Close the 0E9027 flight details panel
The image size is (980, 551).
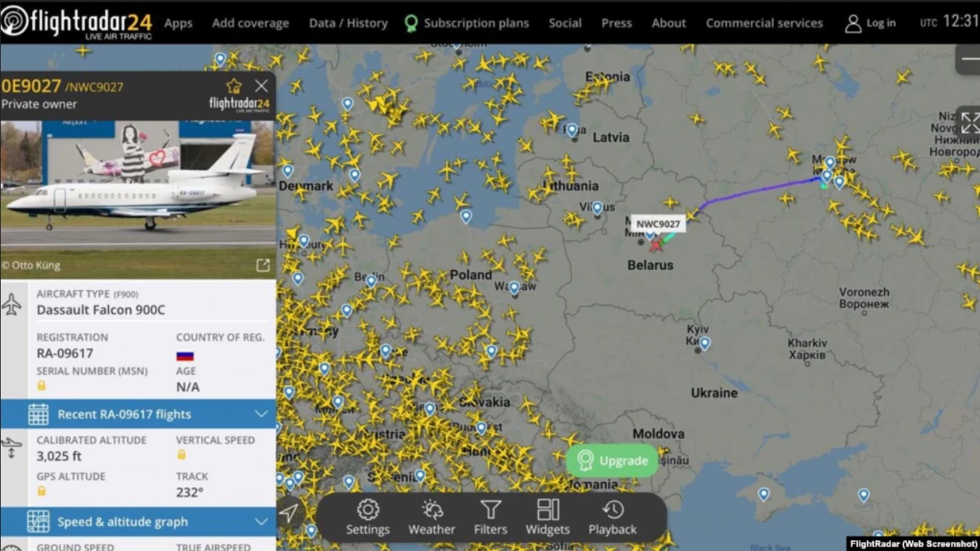(261, 86)
